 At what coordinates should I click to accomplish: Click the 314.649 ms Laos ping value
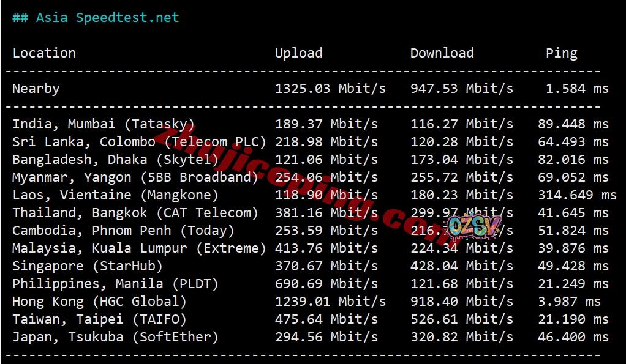577,195
